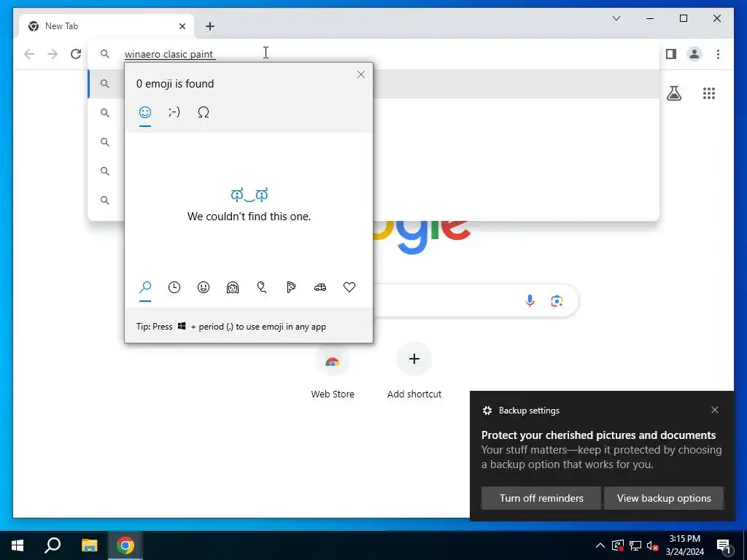Screen dimensions: 747x560
Task: Open the most recently used clock category
Action: click(174, 287)
